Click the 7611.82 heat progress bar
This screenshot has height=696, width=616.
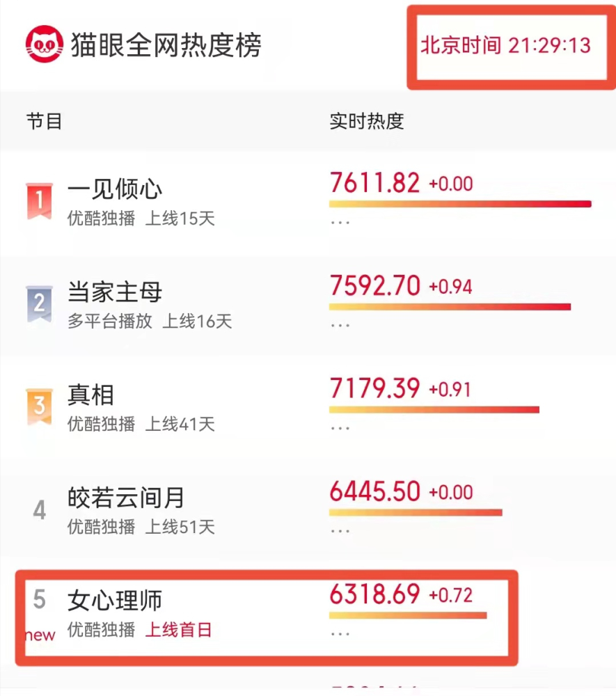460,204
